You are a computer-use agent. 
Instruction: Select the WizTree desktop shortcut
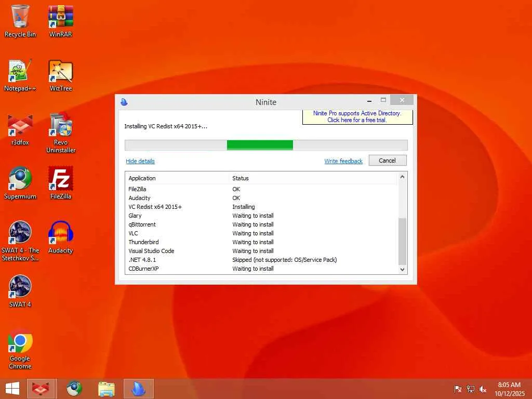coord(60,75)
